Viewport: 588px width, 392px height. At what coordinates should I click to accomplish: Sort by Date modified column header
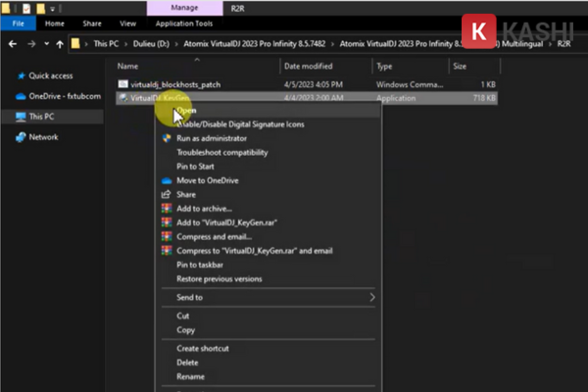pyautogui.click(x=309, y=67)
